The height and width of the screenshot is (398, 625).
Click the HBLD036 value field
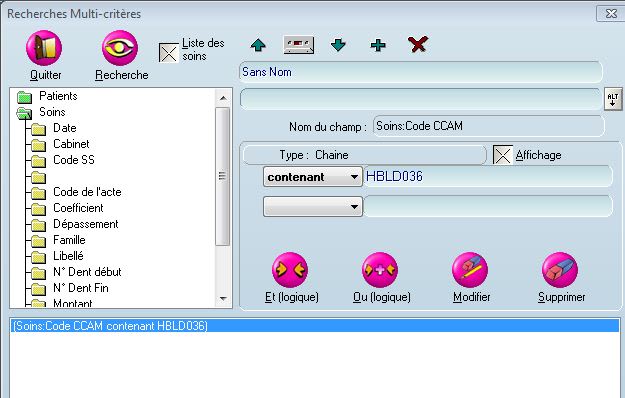(488, 176)
